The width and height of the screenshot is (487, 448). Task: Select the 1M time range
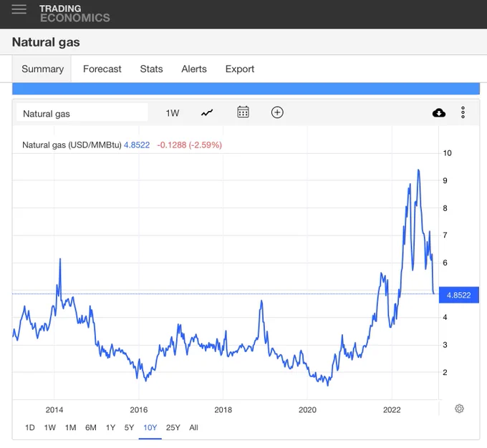[x=70, y=427]
